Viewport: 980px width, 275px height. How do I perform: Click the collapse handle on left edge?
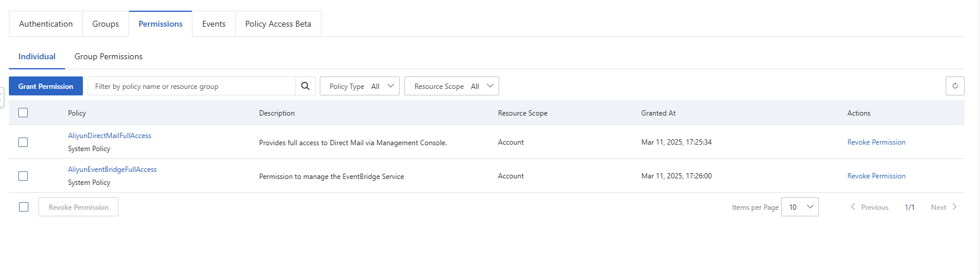coord(2,97)
